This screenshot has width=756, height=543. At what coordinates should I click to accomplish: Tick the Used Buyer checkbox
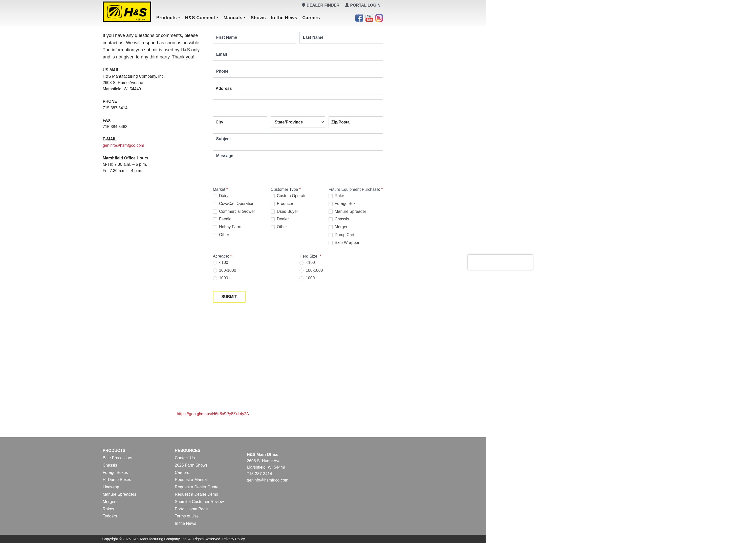point(273,212)
